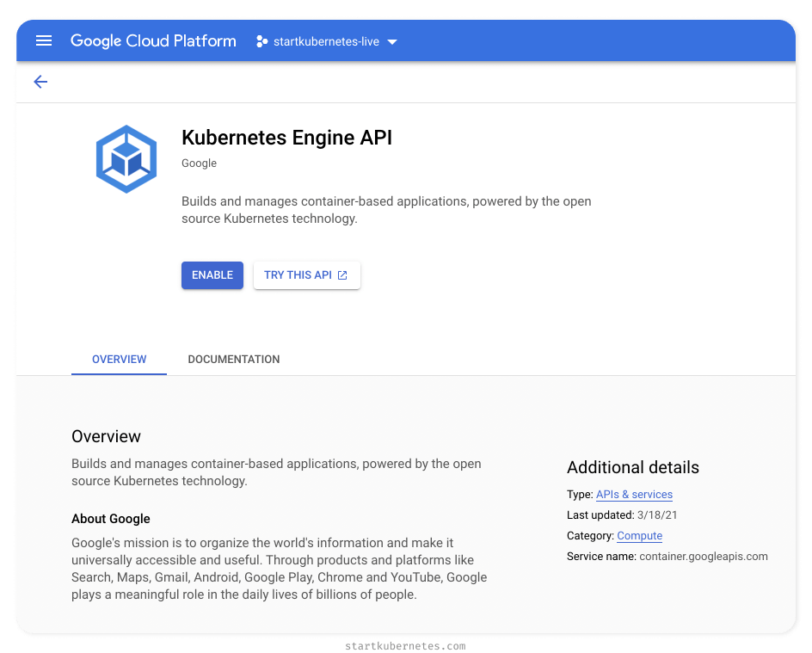The height and width of the screenshot is (653, 812).
Task: Follow the Compute category link
Action: pyautogui.click(x=639, y=536)
